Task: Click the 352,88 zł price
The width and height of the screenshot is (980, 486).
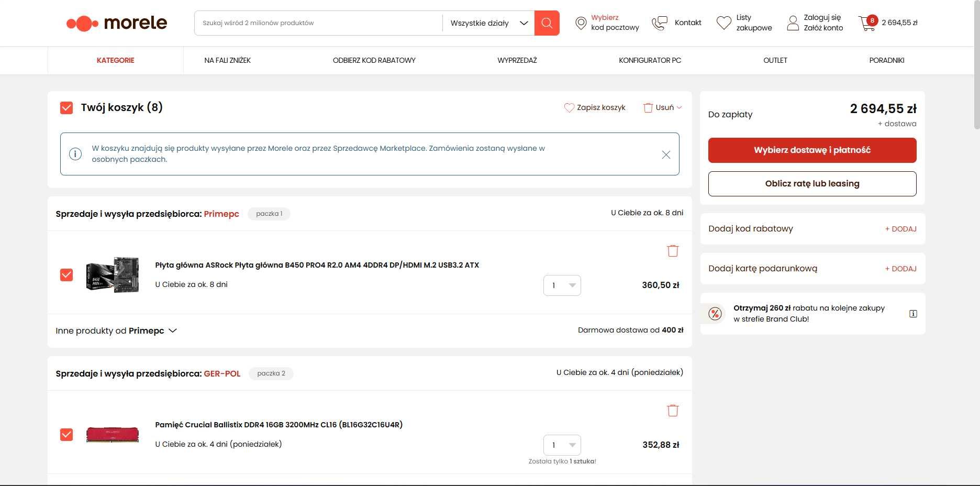Action: click(661, 445)
